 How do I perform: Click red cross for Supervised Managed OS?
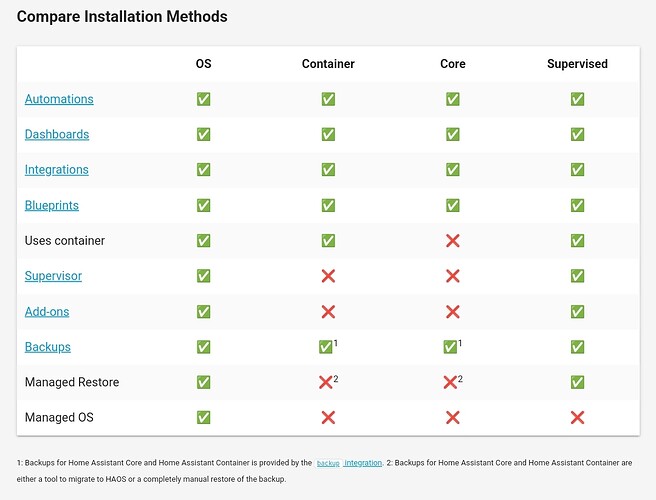(577, 418)
